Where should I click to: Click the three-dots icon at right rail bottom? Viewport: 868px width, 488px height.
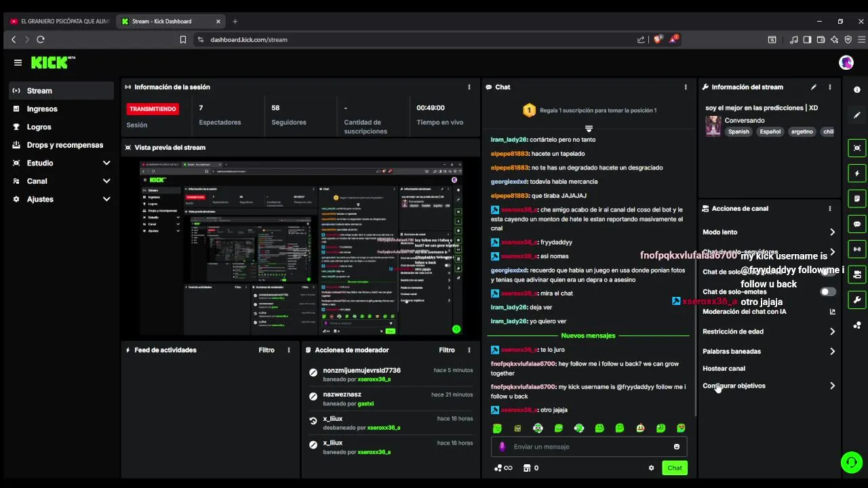point(857,325)
